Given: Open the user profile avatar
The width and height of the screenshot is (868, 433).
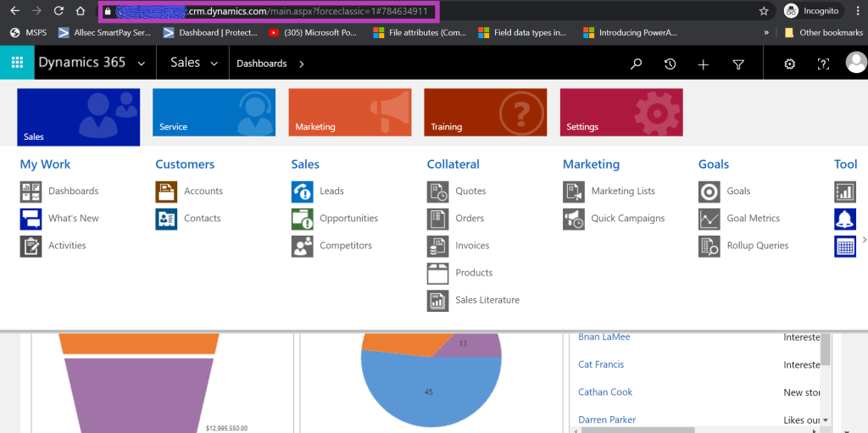Looking at the screenshot, I should pyautogui.click(x=855, y=64).
